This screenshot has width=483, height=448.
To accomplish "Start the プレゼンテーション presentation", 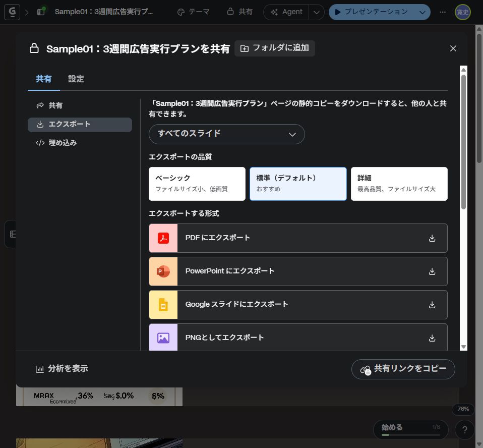I will (373, 12).
